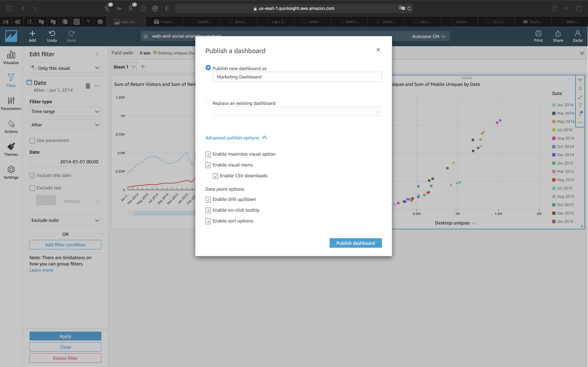
Task: Delete Date filter with trash icon
Action: click(x=88, y=86)
